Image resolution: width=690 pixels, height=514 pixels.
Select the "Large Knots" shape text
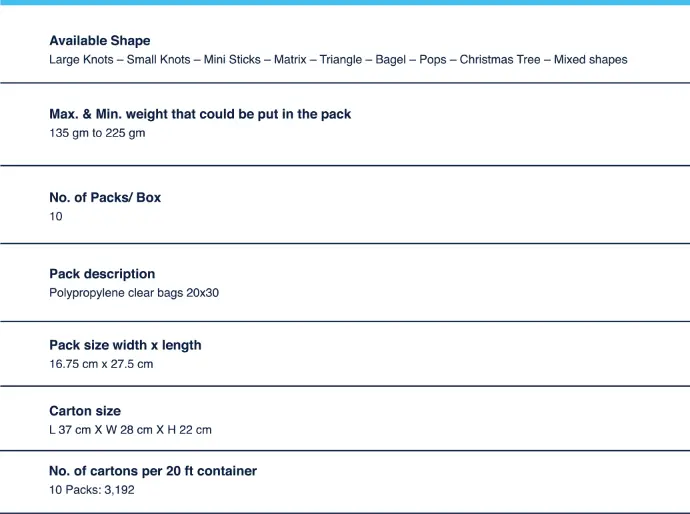coord(81,60)
